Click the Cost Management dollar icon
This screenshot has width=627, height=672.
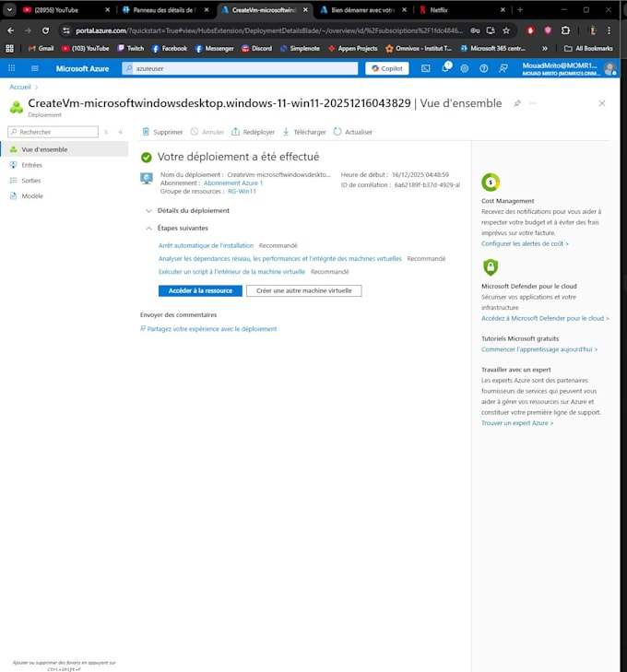[491, 183]
